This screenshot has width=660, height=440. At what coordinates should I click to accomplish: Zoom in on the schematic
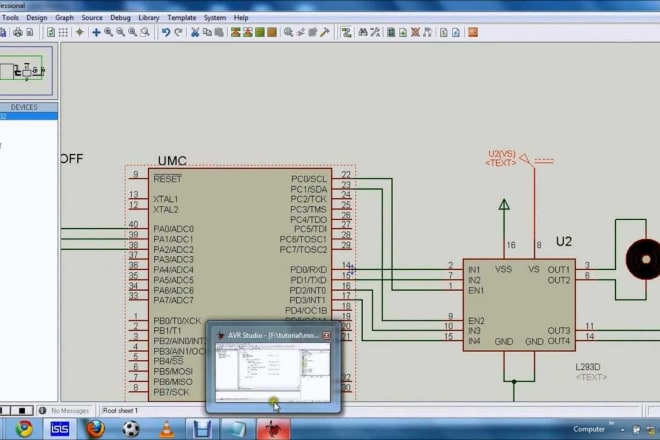tap(109, 32)
